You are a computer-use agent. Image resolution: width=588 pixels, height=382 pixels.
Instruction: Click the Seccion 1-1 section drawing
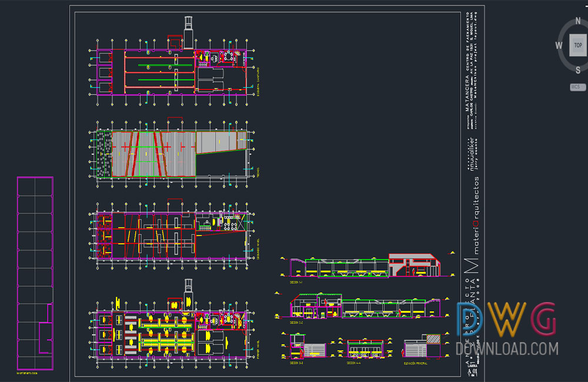pyautogui.click(x=359, y=267)
